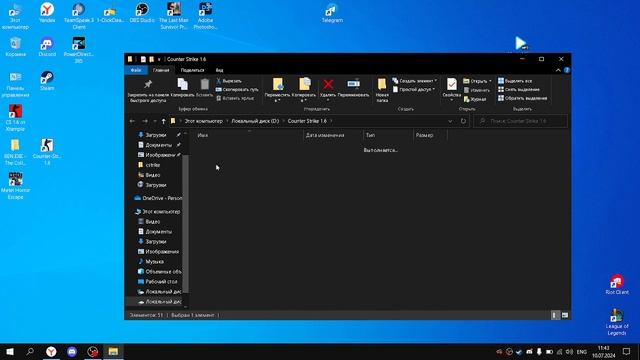The image size is (640, 360).
Task: Expand the address bar history dropdown
Action: [x=450, y=121]
